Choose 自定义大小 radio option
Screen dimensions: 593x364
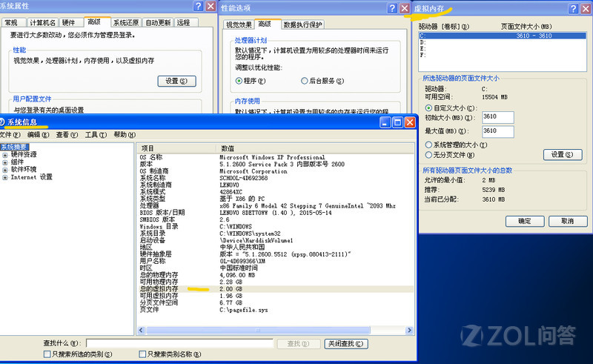(428, 107)
